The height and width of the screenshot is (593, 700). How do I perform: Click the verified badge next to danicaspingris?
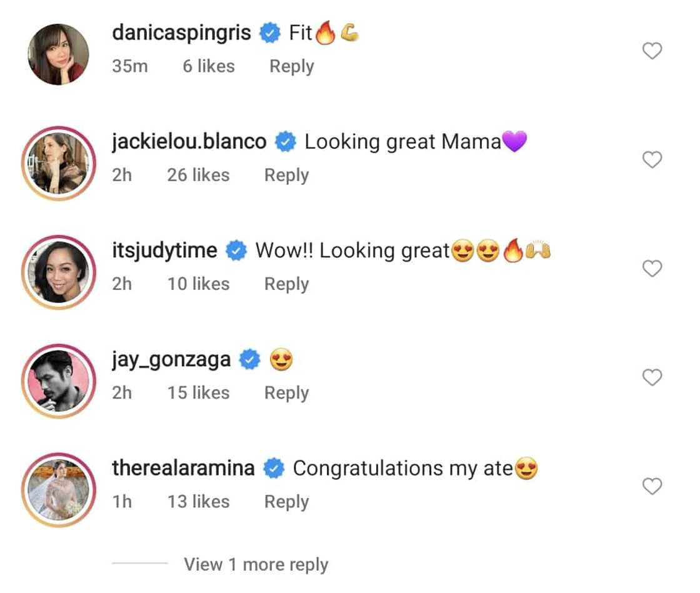coord(269,32)
